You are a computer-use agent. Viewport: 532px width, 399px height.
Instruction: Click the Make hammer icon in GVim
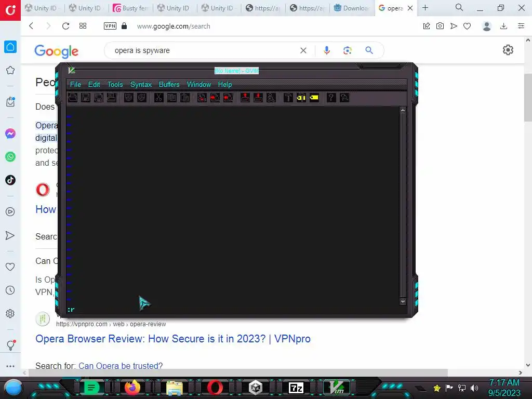(288, 98)
